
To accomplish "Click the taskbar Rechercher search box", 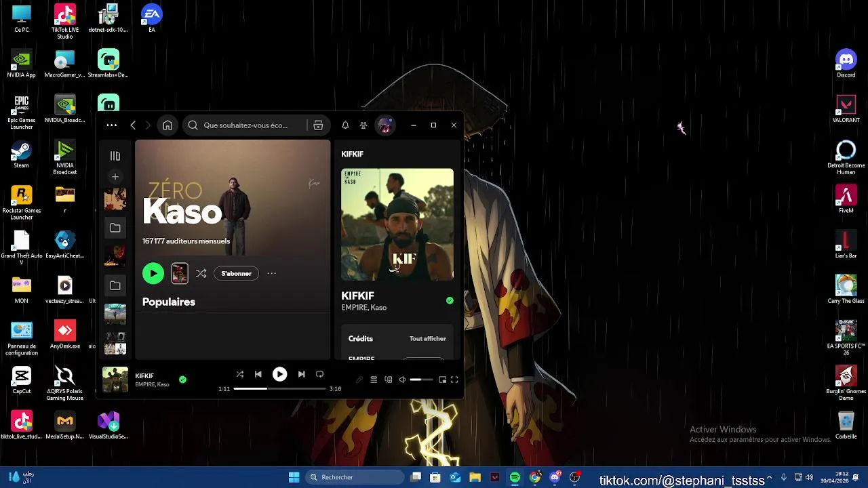I will point(355,477).
